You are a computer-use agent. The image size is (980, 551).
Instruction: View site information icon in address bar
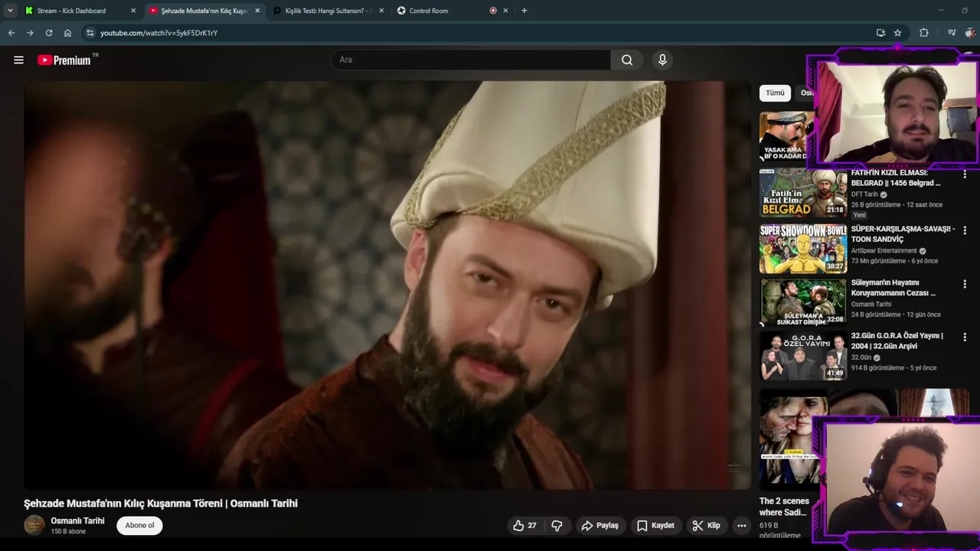pos(90,33)
